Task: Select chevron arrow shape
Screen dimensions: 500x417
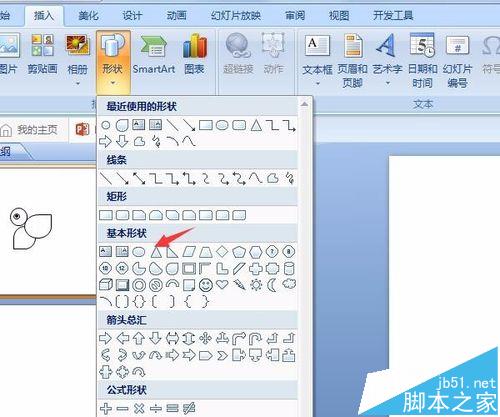Action: [222, 356]
